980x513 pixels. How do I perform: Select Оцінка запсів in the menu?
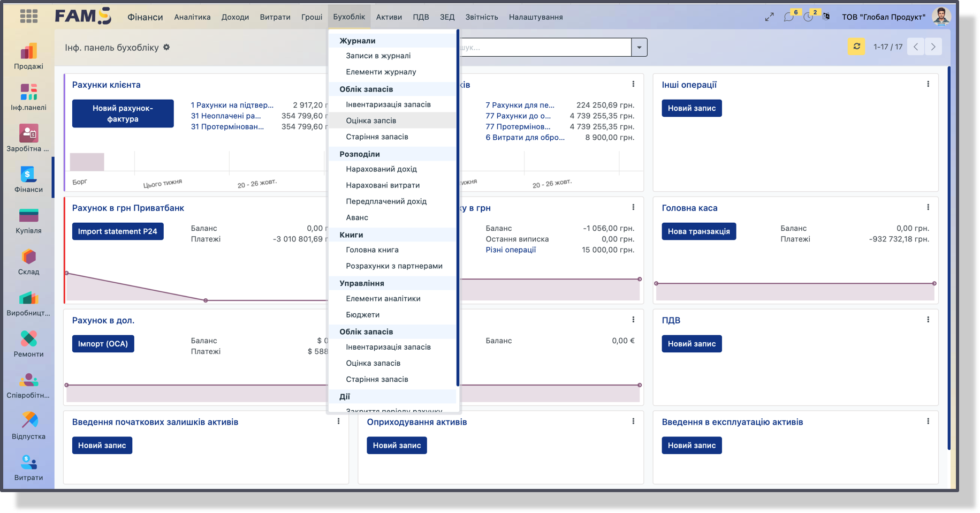point(371,120)
